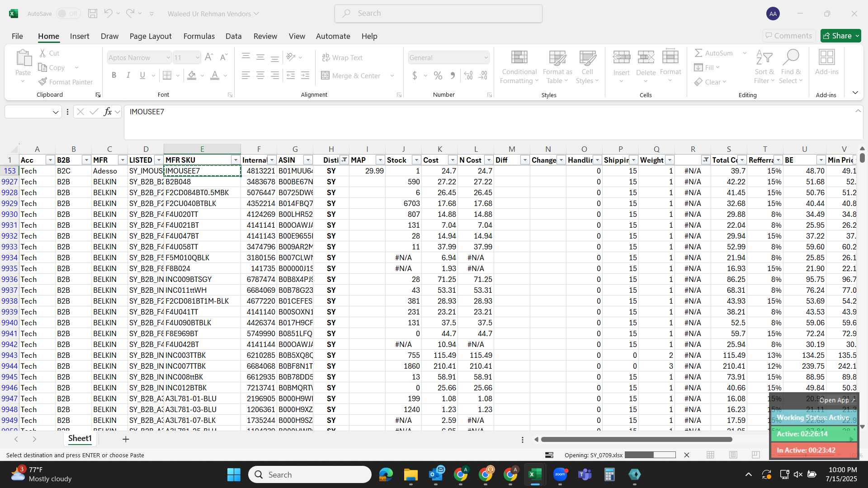Click the Format Painter brush
The image size is (868, 488).
pos(66,82)
